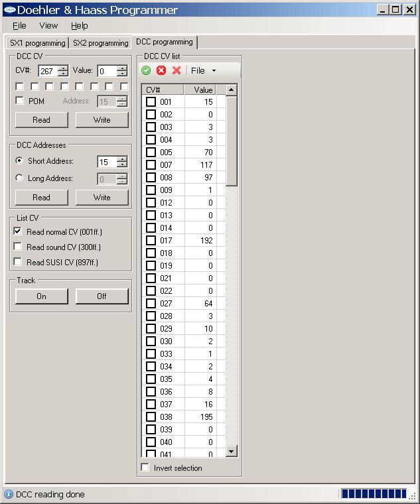Increase Short Address with up spinner

click(122, 158)
